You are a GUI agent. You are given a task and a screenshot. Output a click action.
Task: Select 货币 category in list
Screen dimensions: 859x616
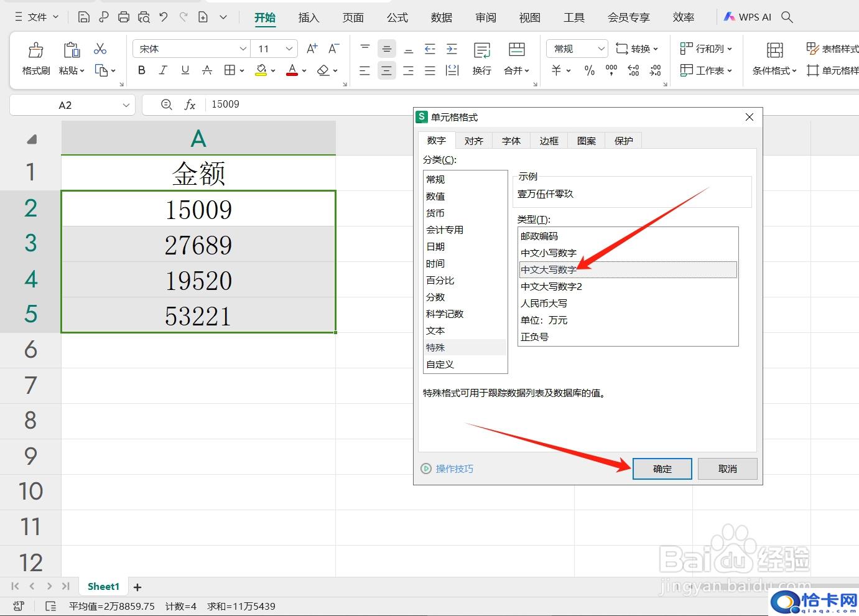click(x=465, y=213)
